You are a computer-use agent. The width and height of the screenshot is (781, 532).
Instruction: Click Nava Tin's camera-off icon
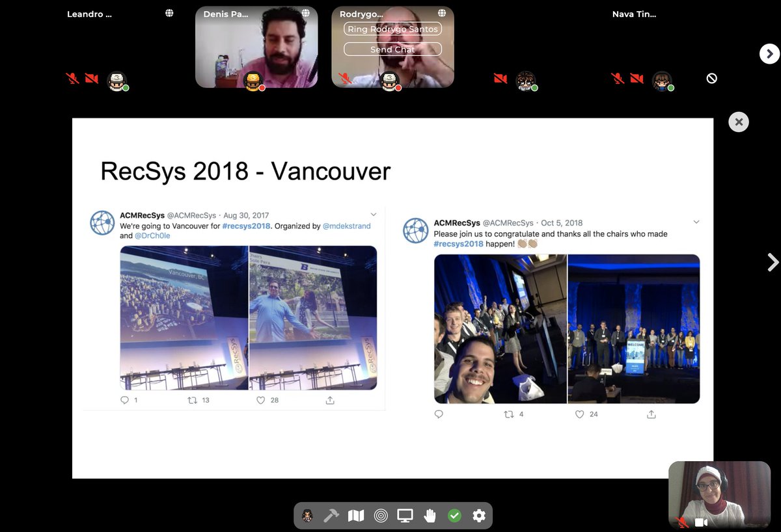(637, 79)
